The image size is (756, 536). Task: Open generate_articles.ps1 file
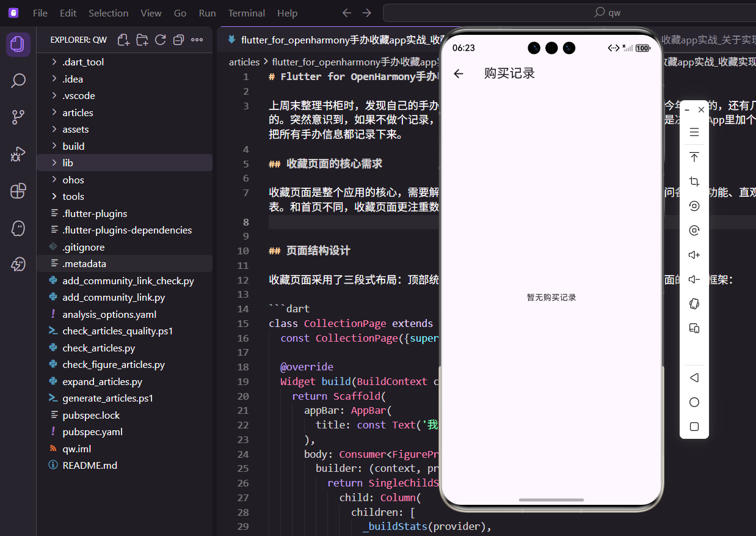pos(125,398)
